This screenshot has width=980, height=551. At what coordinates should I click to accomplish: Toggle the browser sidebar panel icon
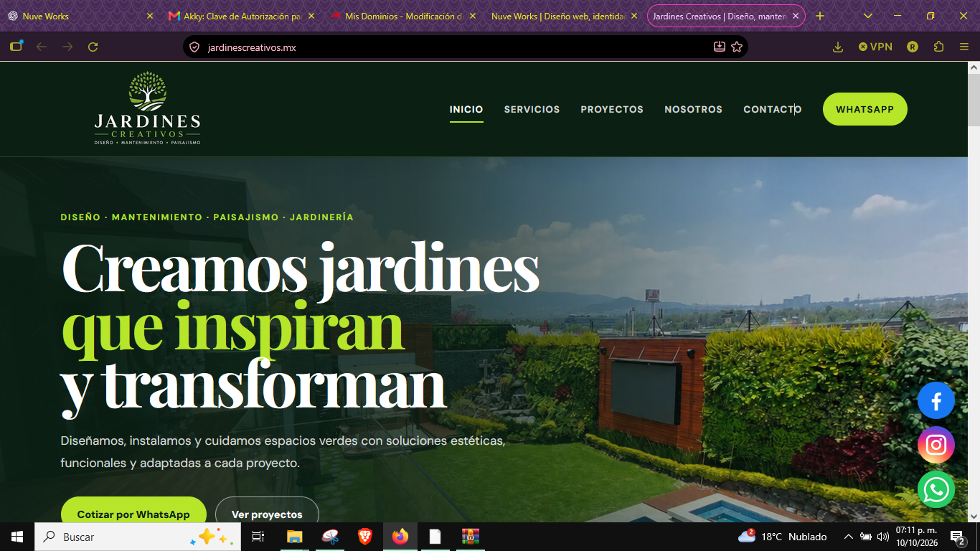pos(16,47)
